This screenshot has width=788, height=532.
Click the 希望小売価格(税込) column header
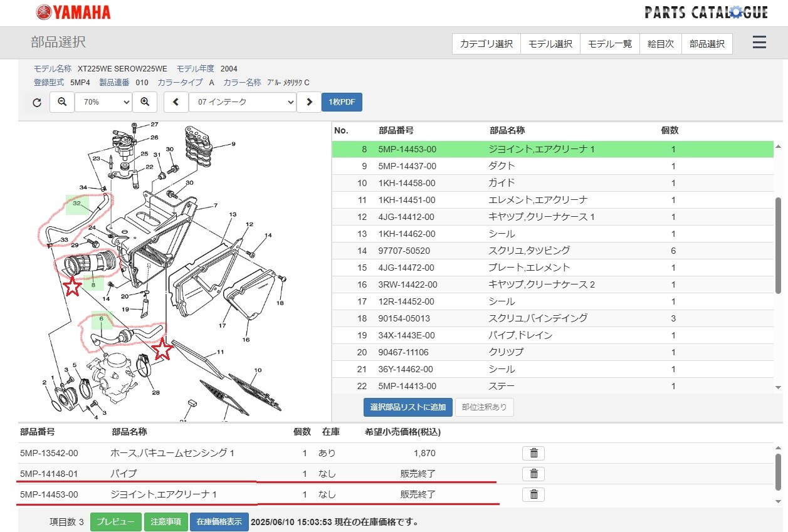pyautogui.click(x=403, y=432)
